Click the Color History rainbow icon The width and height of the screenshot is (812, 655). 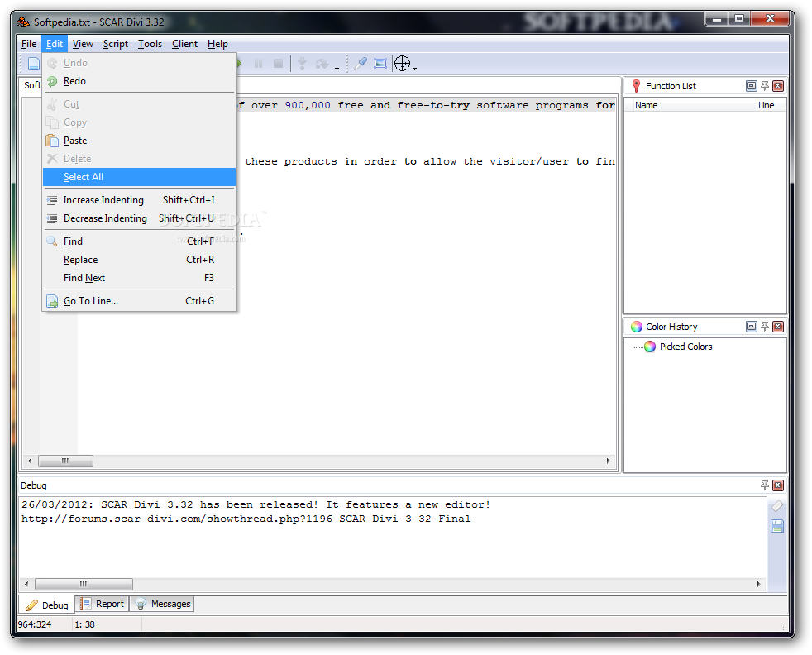point(637,327)
